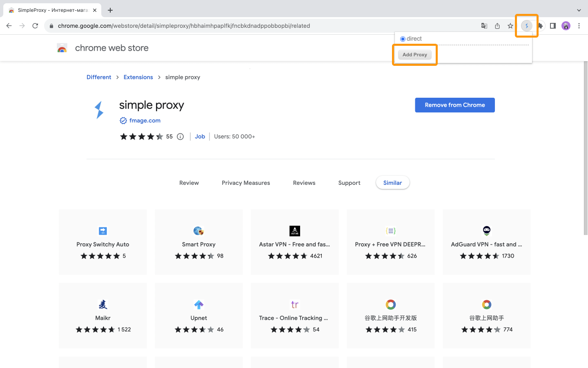The image size is (588, 368).
Task: Open the extensions puzzle icon
Action: (x=541, y=26)
